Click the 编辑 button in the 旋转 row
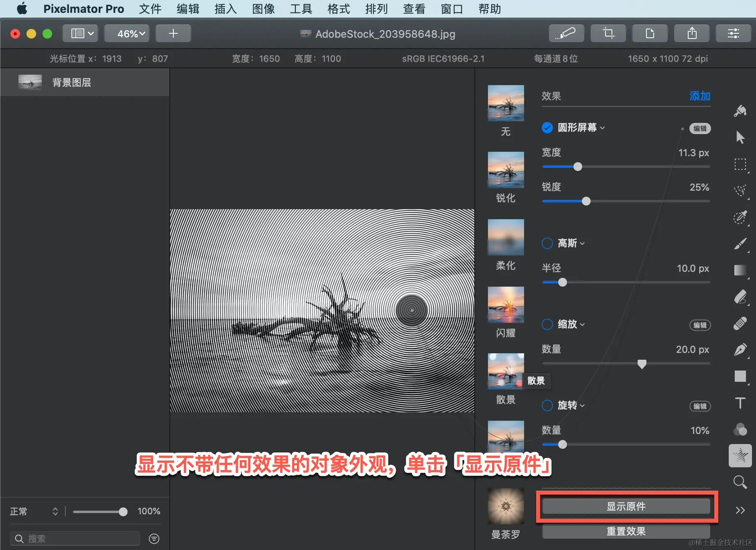The width and height of the screenshot is (756, 550). pos(700,406)
